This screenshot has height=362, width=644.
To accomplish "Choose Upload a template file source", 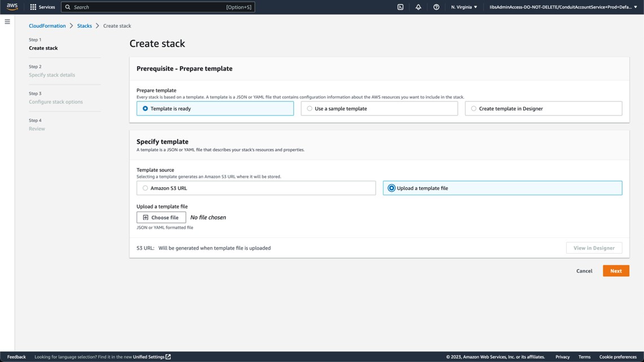I will [x=502, y=188].
